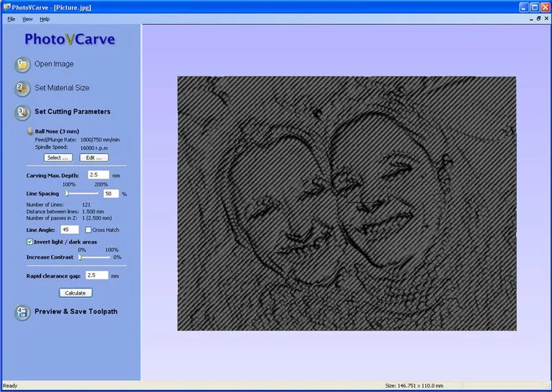552x392 pixels.
Task: Click the Open Image step folder icon
Action: click(x=22, y=64)
